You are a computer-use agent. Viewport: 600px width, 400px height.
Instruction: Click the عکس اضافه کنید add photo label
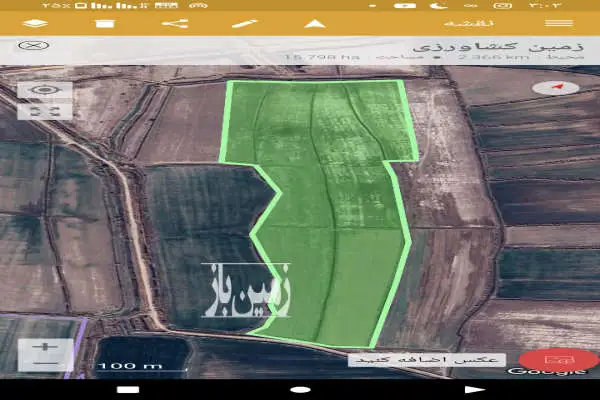pyautogui.click(x=427, y=360)
